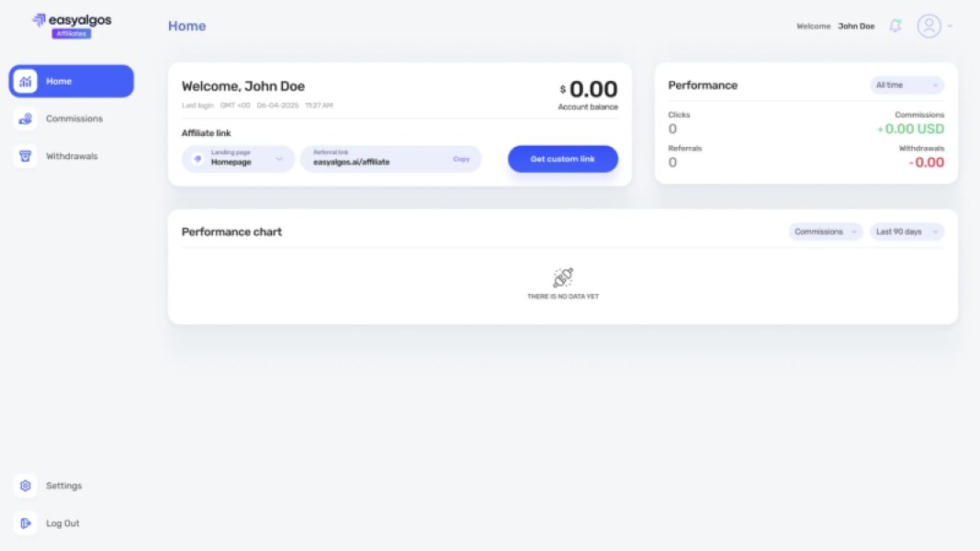The height and width of the screenshot is (551, 980).
Task: Click the Commissions coins icon
Action: tap(26, 118)
